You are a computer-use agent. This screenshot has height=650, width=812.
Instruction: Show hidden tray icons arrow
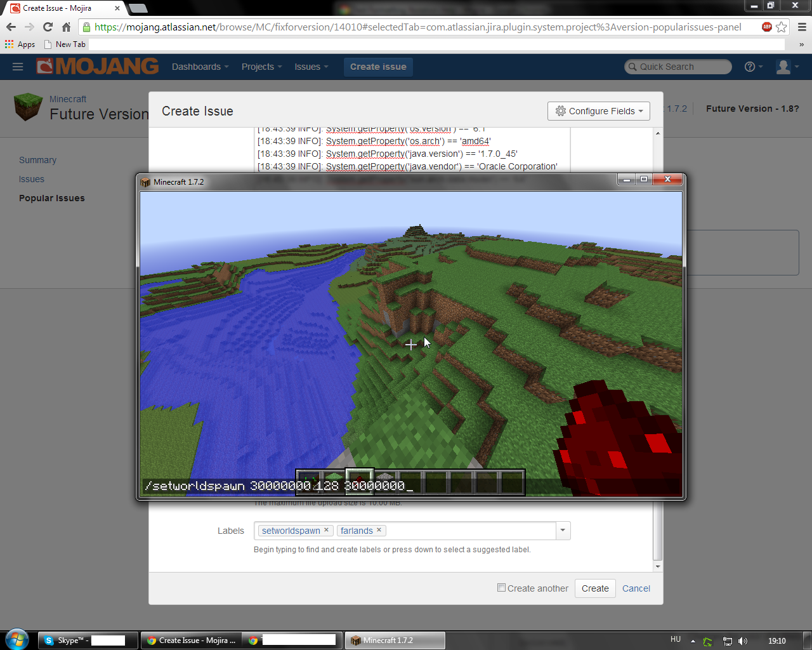point(693,641)
